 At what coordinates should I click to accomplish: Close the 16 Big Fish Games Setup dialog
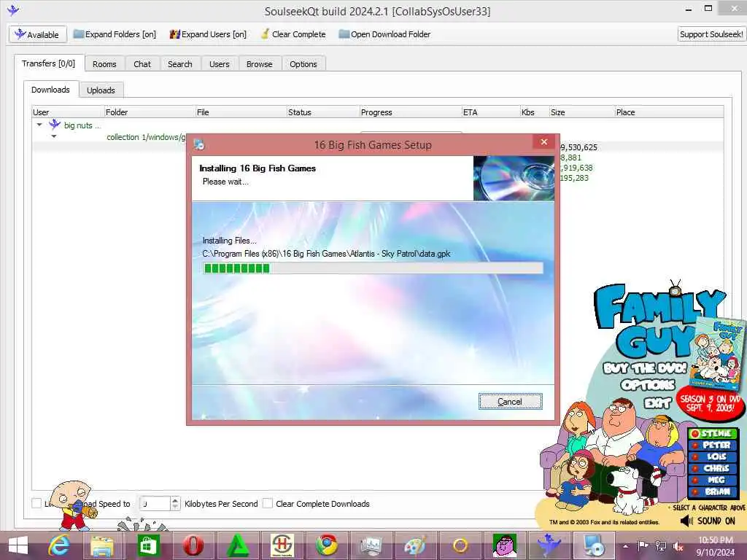click(x=544, y=142)
